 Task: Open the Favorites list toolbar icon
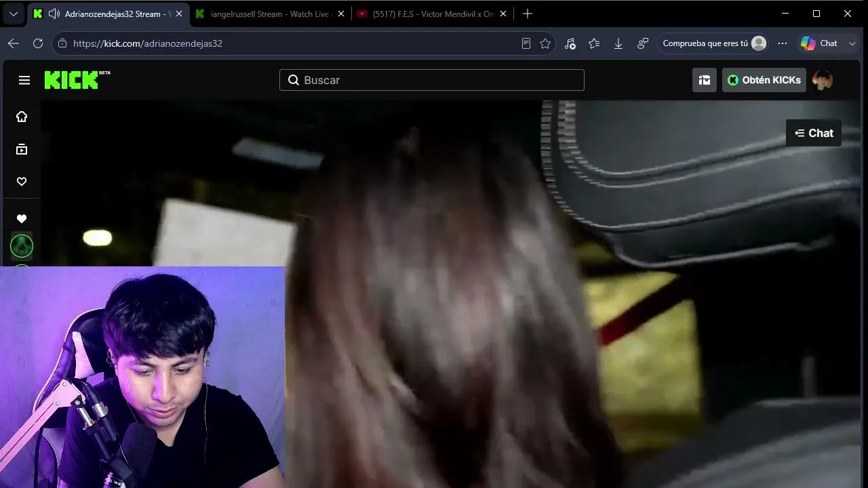pos(594,43)
